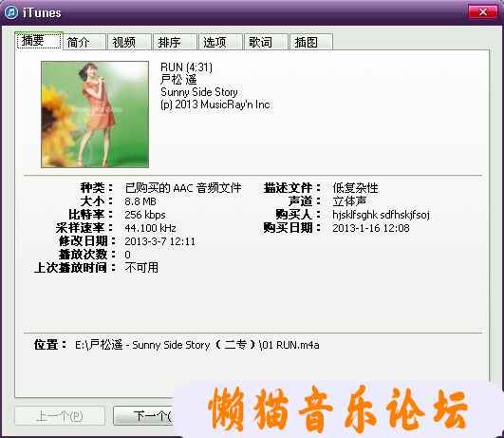Click the 上一个(P) button
Screen dimensions: 504x438
pos(60,416)
